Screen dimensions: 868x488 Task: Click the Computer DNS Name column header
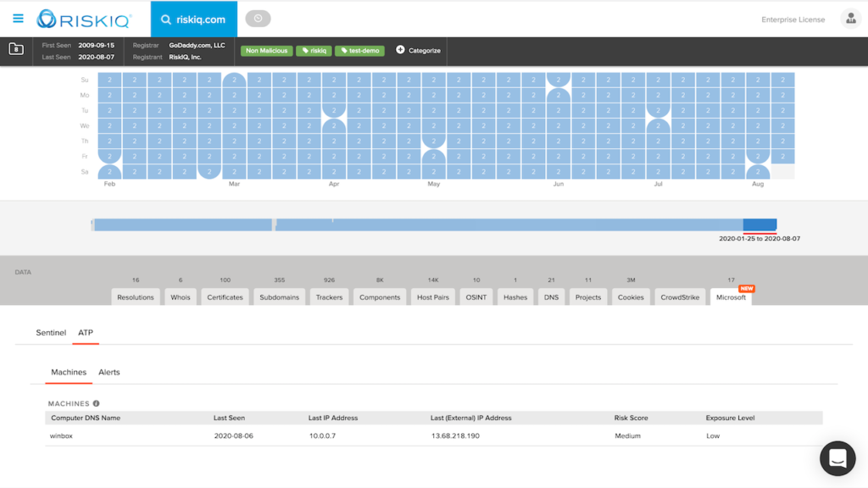click(x=86, y=418)
